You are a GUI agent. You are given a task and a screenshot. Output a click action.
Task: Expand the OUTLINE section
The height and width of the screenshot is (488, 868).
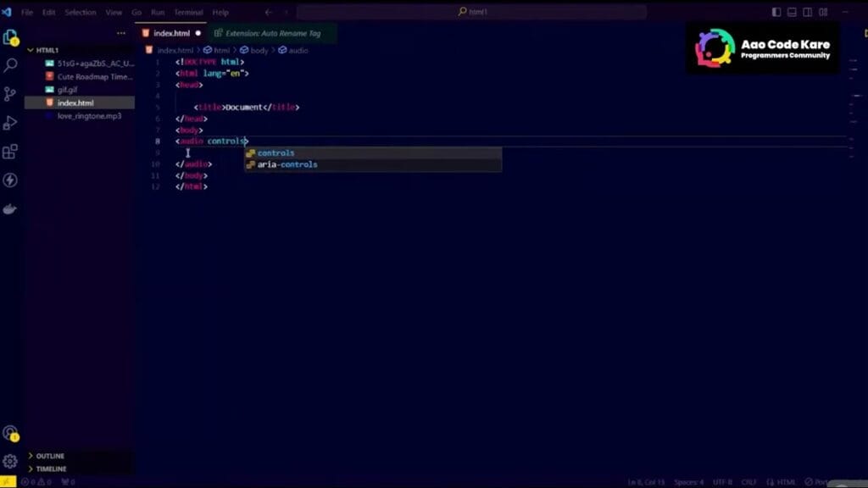pos(50,456)
